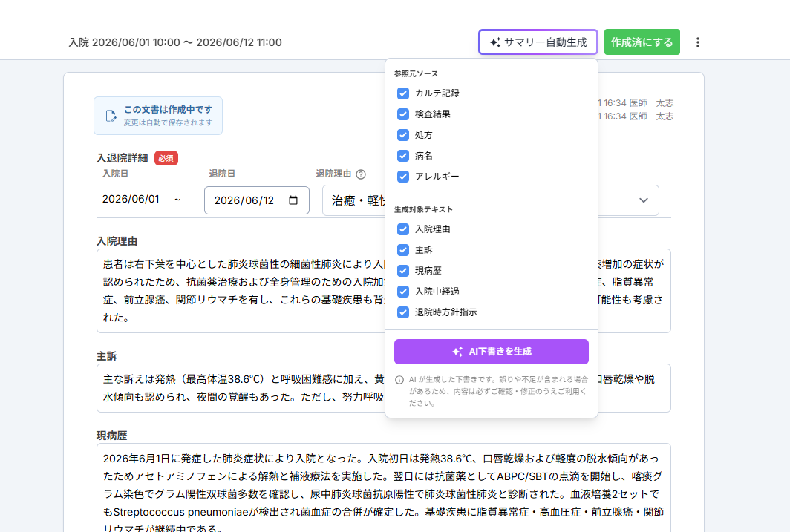Click the admission date 2026/06/01 text
The height and width of the screenshot is (532, 790).
131,200
